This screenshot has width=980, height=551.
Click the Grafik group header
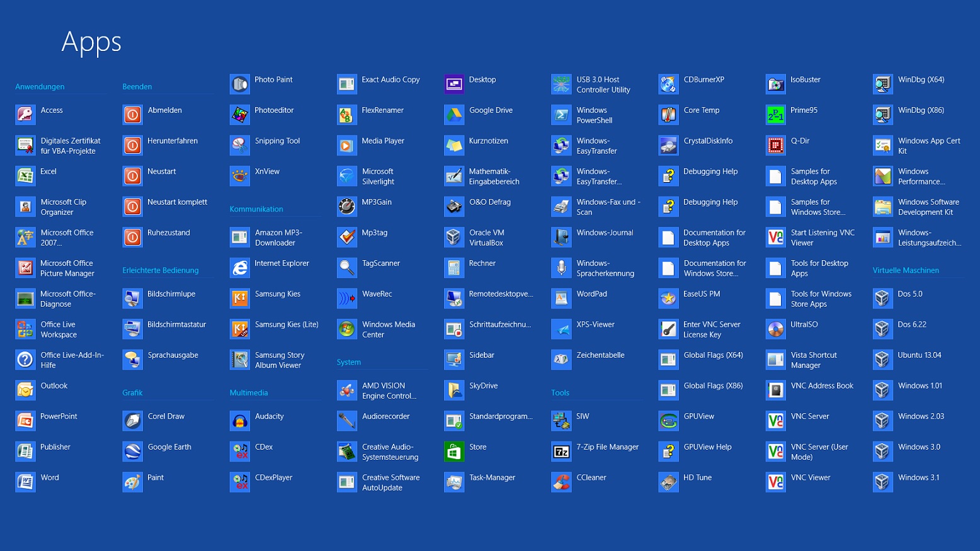[132, 393]
